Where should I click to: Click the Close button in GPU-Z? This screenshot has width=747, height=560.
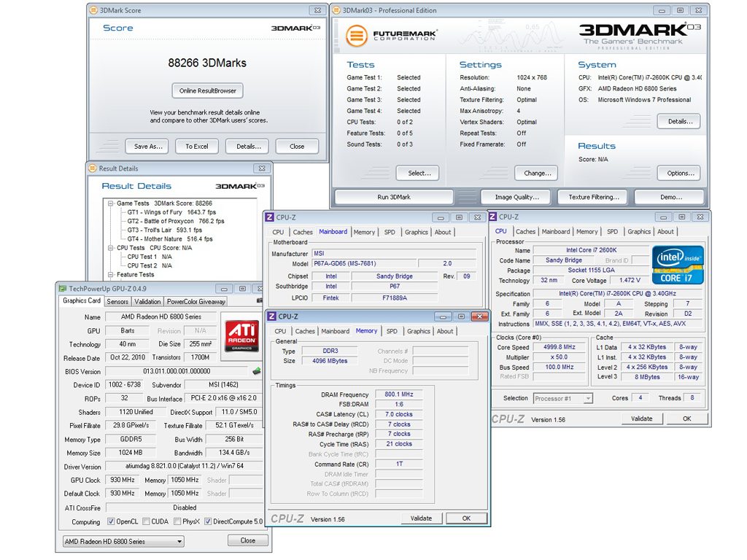[248, 540]
